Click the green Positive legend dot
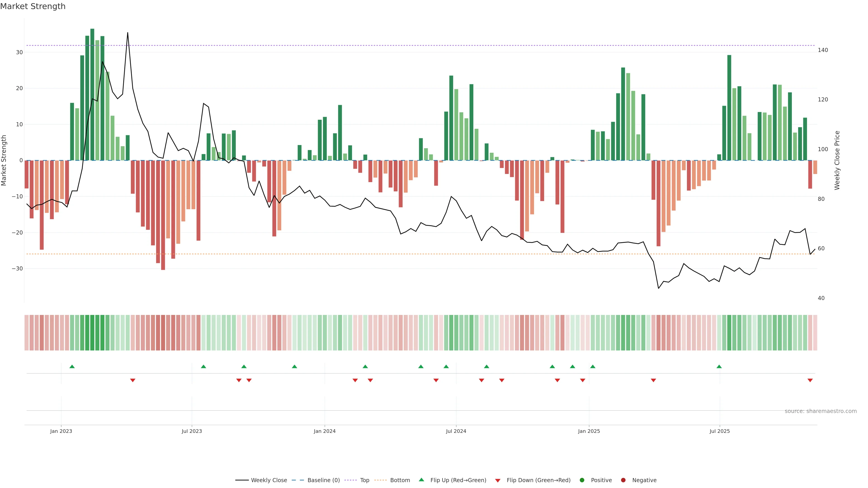The height and width of the screenshot is (488, 868). click(582, 480)
